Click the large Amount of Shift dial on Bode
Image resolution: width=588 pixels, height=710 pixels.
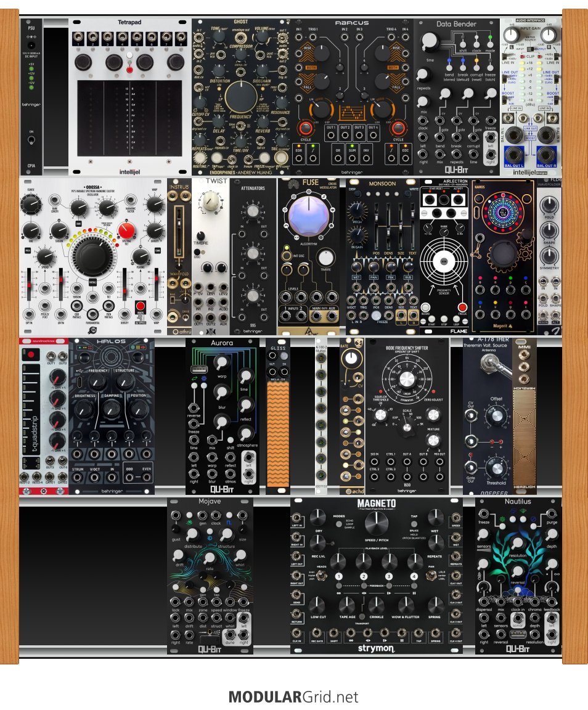tap(406, 378)
